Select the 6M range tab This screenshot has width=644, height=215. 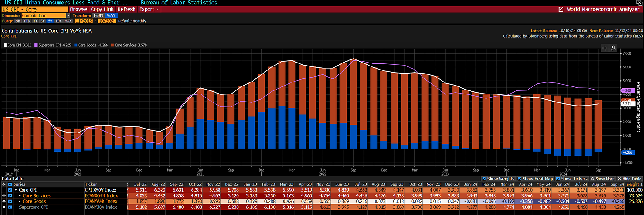click(18, 21)
